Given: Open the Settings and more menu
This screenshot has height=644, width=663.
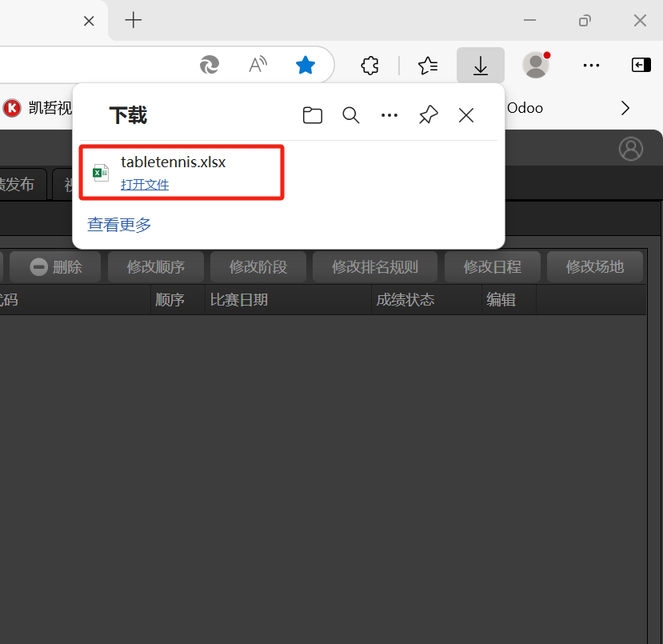Looking at the screenshot, I should [591, 65].
